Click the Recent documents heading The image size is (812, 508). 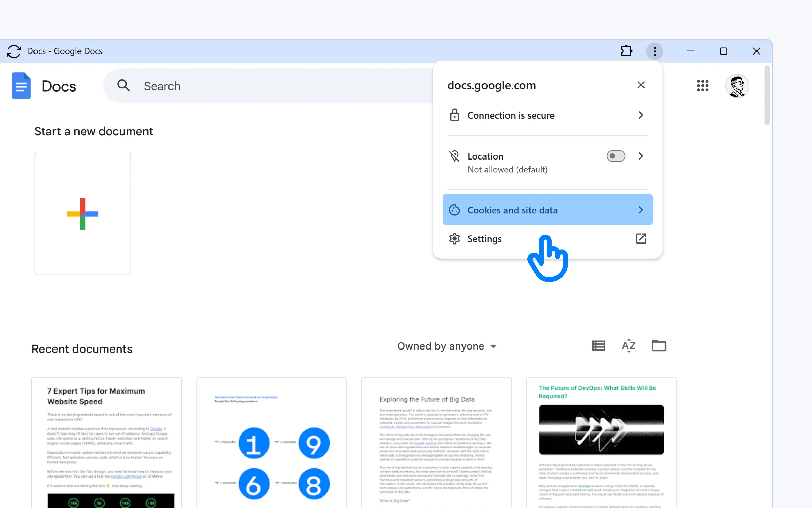(82, 349)
